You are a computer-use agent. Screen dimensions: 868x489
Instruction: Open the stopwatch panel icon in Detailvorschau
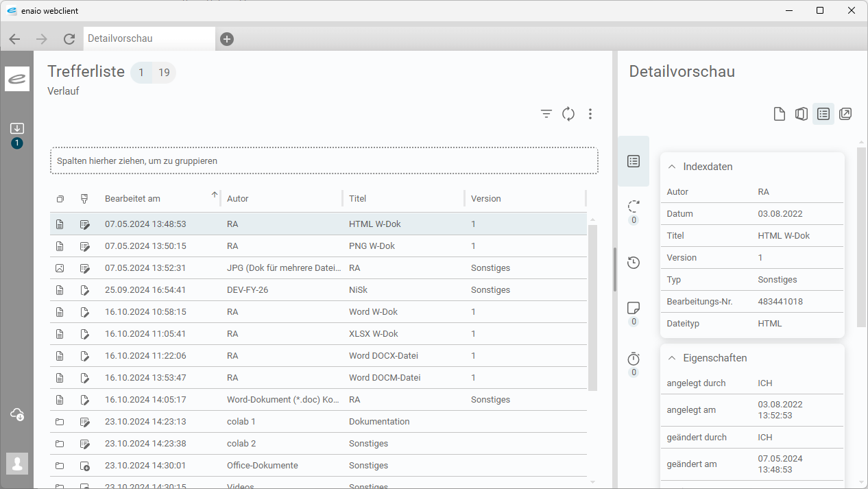click(x=634, y=359)
